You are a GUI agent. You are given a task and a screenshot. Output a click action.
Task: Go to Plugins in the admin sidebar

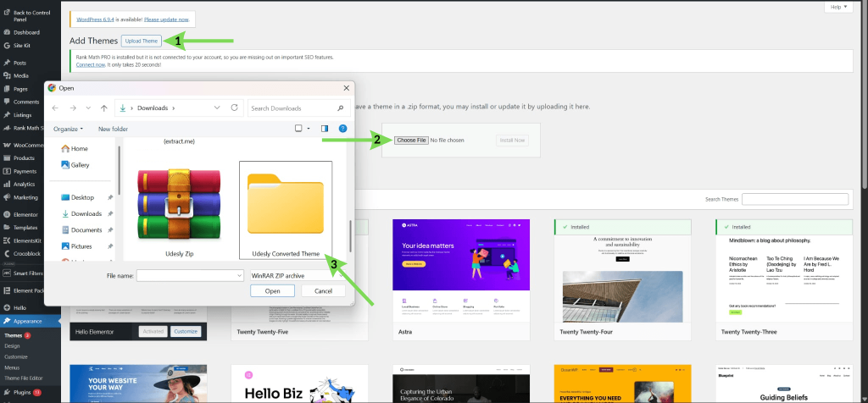22,392
